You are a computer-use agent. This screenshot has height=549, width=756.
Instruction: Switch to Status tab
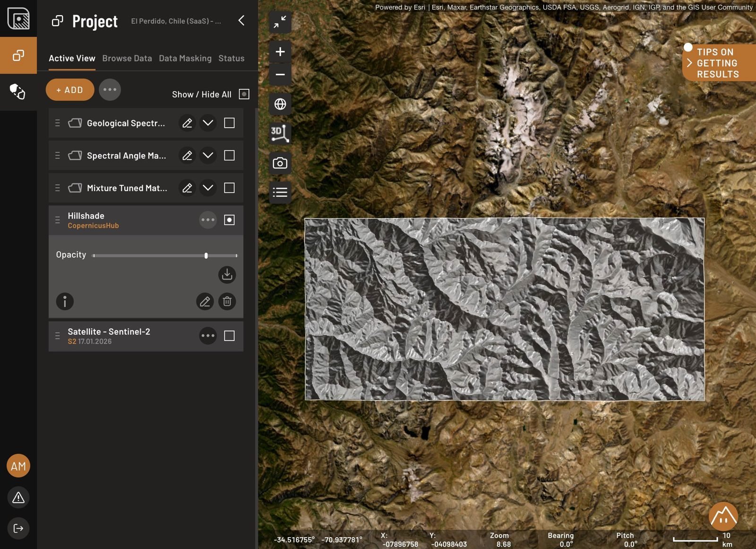[232, 58]
